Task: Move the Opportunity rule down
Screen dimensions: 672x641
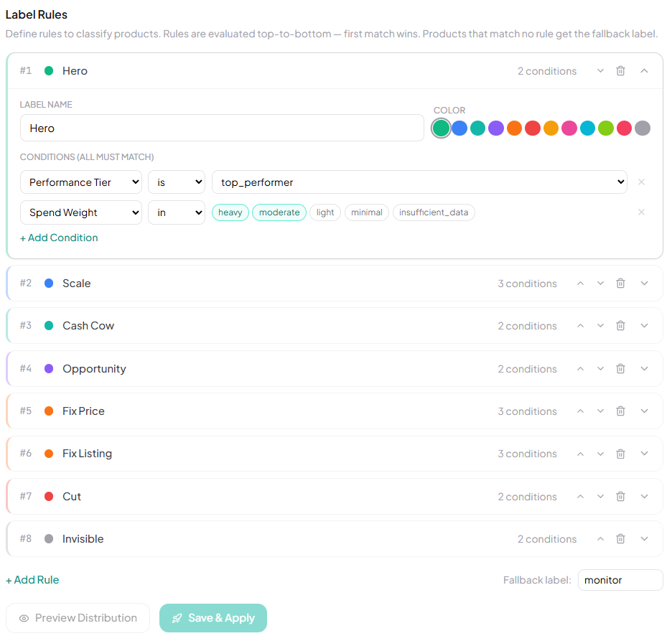Action: [x=600, y=368]
